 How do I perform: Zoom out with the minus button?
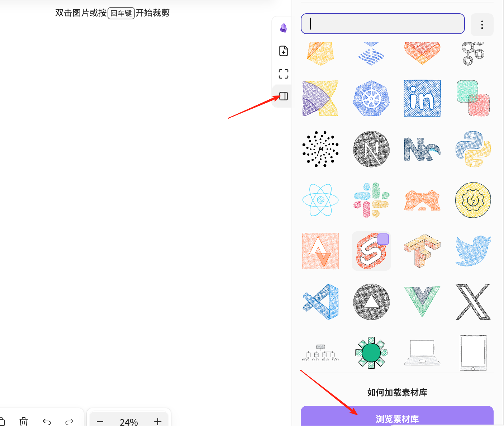100,422
